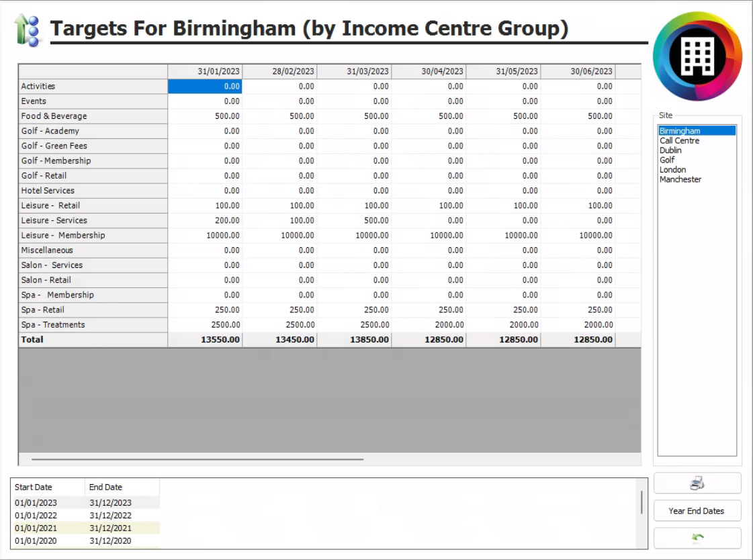
Task: Click the Leisure - Membership row label
Action: tap(93, 235)
